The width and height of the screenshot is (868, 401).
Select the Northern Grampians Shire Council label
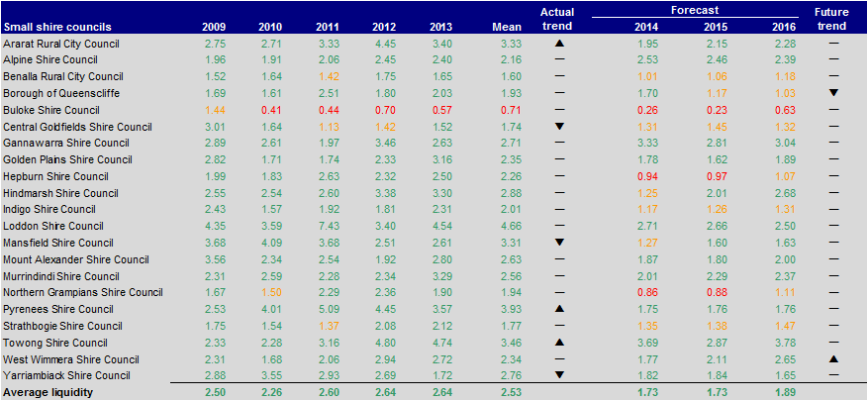click(x=83, y=292)
